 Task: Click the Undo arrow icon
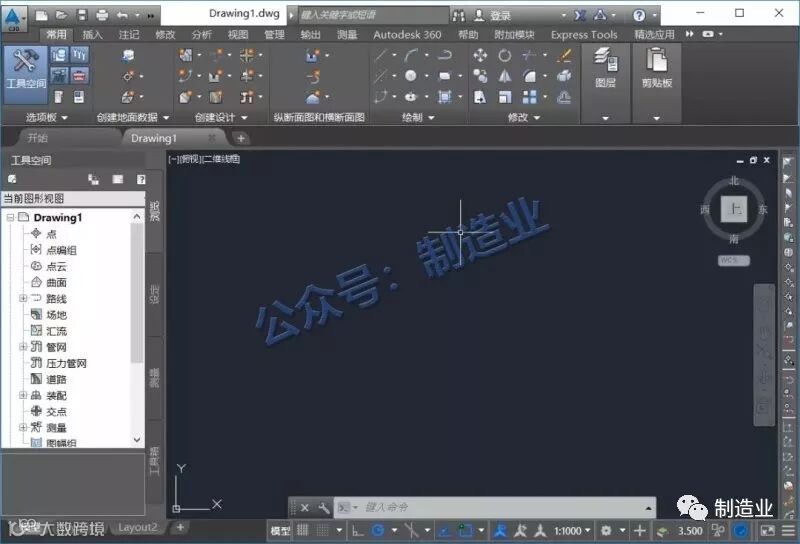coord(122,15)
